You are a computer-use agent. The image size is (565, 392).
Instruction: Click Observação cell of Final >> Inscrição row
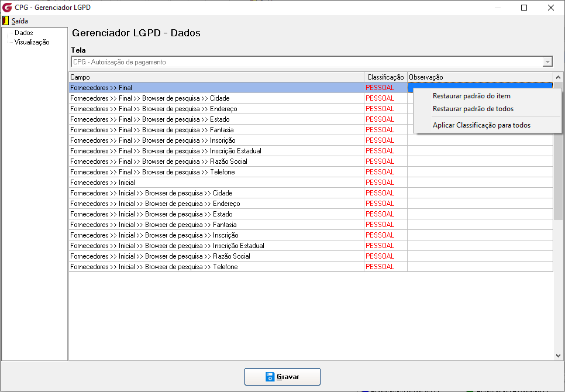click(x=480, y=140)
